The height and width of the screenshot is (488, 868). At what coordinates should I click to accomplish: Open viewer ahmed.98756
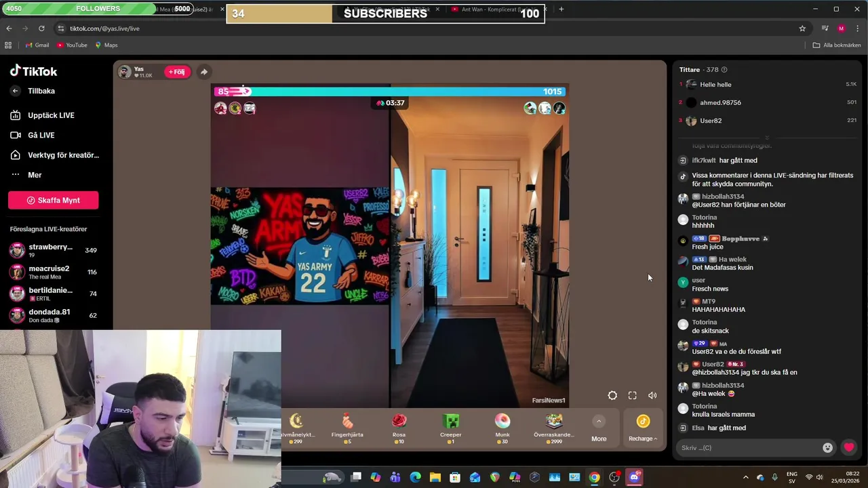[768, 102]
